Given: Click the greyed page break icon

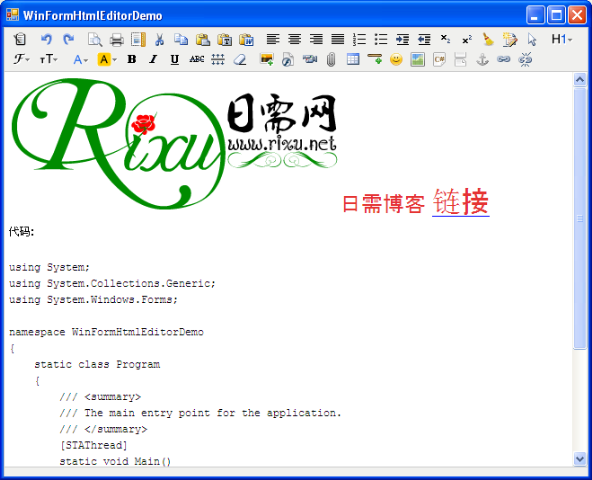Looking at the screenshot, I should (461, 59).
